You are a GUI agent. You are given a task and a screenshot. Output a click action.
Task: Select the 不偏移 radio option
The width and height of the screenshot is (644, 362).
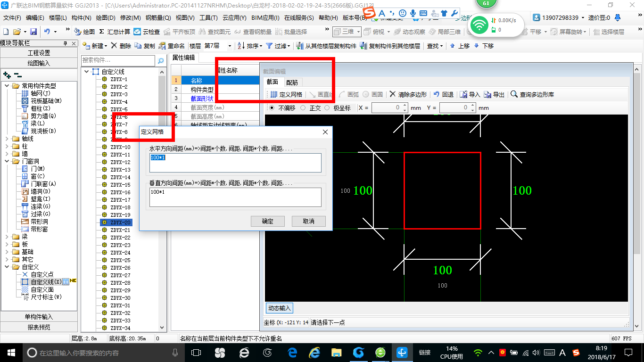click(272, 108)
